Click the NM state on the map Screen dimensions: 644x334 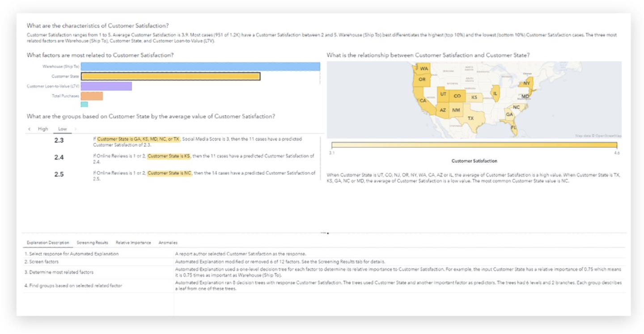coord(456,110)
